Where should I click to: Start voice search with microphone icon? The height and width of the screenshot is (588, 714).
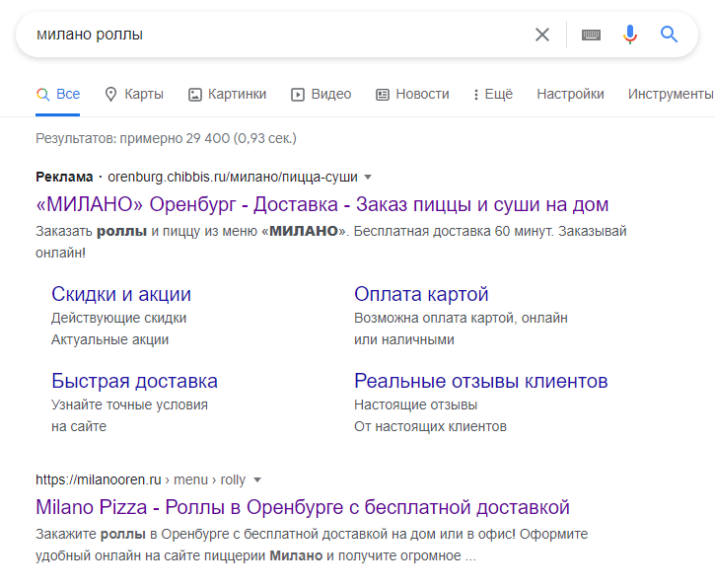(x=630, y=35)
